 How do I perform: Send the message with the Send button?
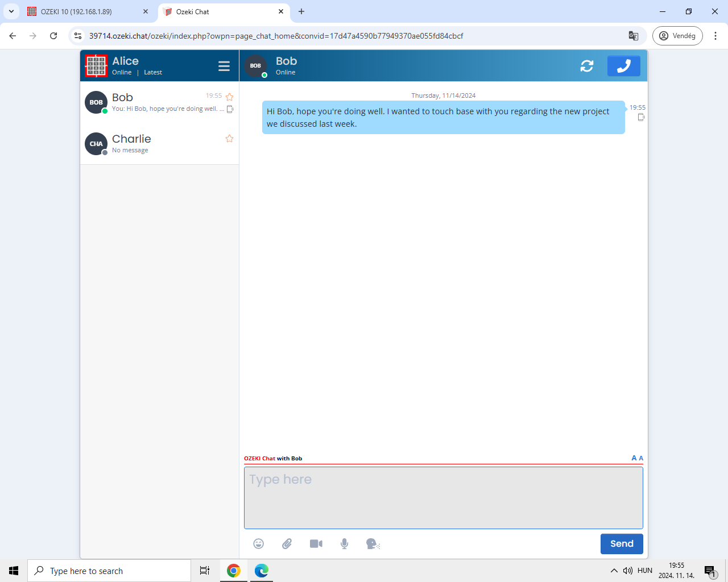622,544
